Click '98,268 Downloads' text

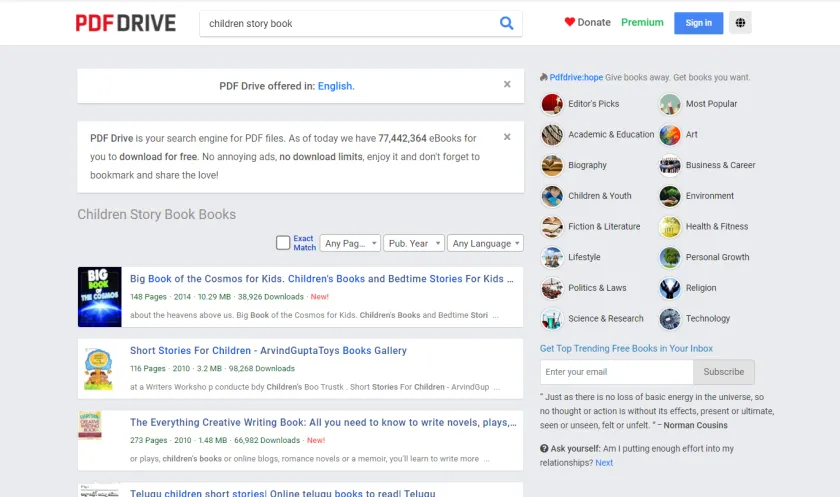tap(261, 368)
